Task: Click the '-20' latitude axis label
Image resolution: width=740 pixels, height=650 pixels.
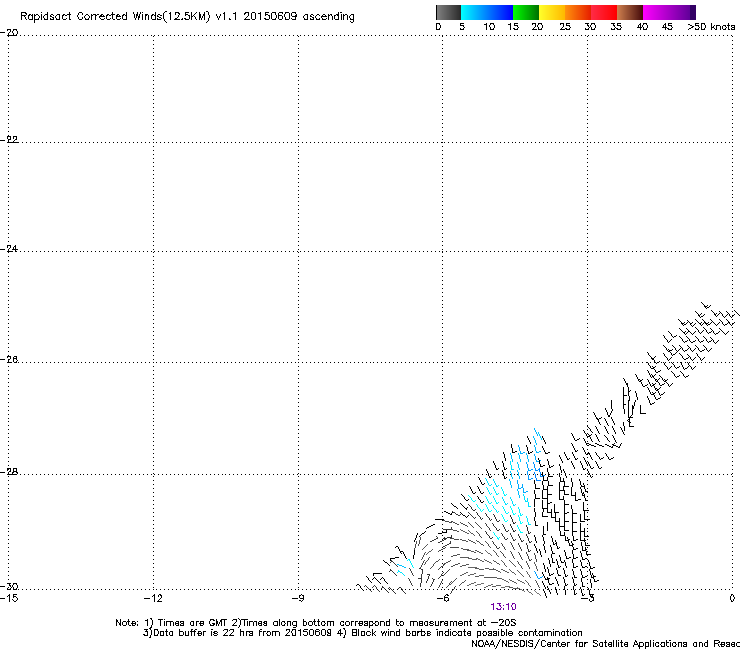Action: 9,33
